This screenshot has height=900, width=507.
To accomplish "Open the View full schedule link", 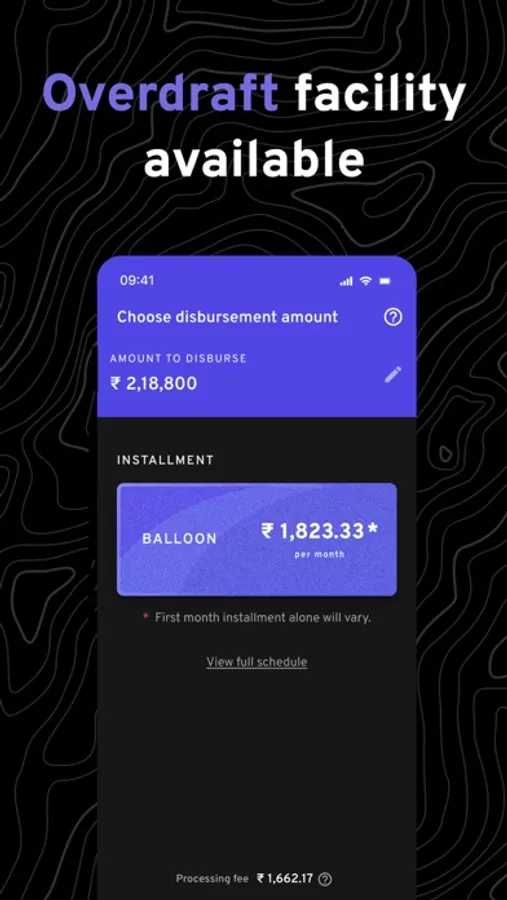I will pos(257,662).
